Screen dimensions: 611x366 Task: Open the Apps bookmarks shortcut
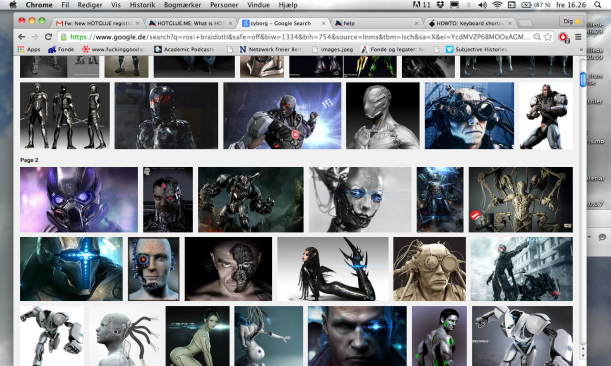click(x=29, y=50)
